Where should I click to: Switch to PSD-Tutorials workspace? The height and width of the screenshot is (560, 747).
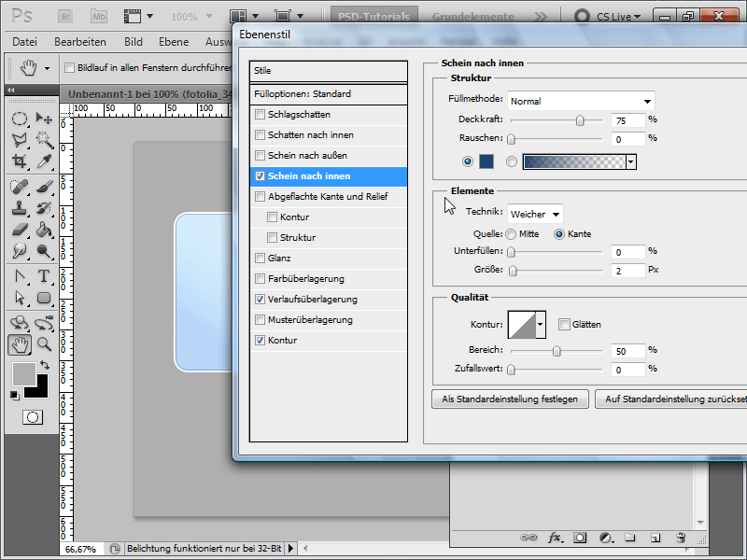(x=374, y=16)
